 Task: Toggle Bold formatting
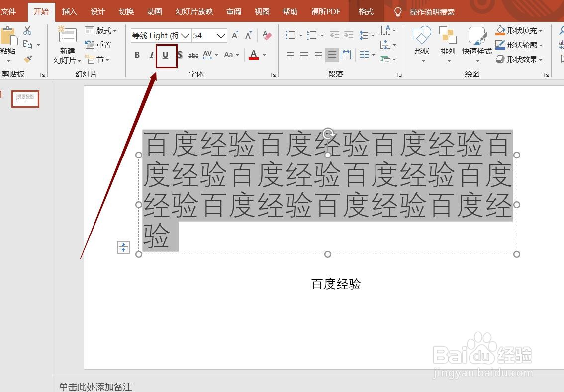137,55
